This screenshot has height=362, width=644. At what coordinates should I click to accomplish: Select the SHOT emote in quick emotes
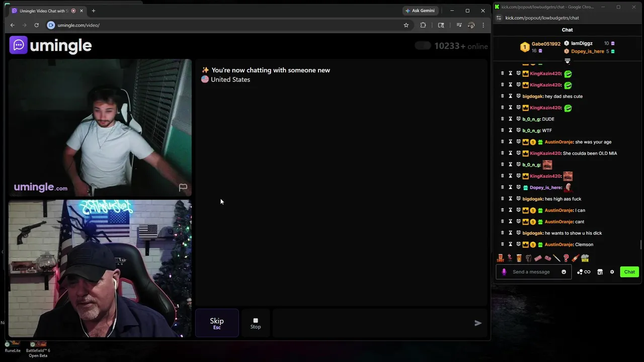point(500,258)
